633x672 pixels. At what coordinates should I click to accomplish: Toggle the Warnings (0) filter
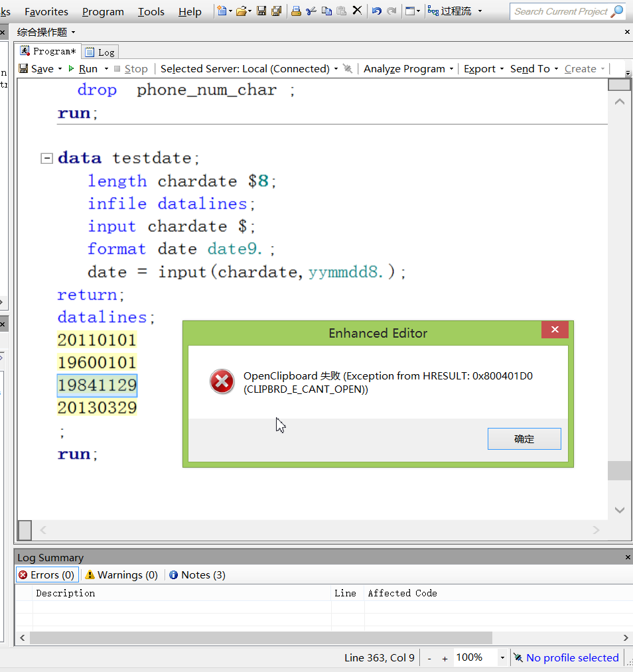point(121,574)
